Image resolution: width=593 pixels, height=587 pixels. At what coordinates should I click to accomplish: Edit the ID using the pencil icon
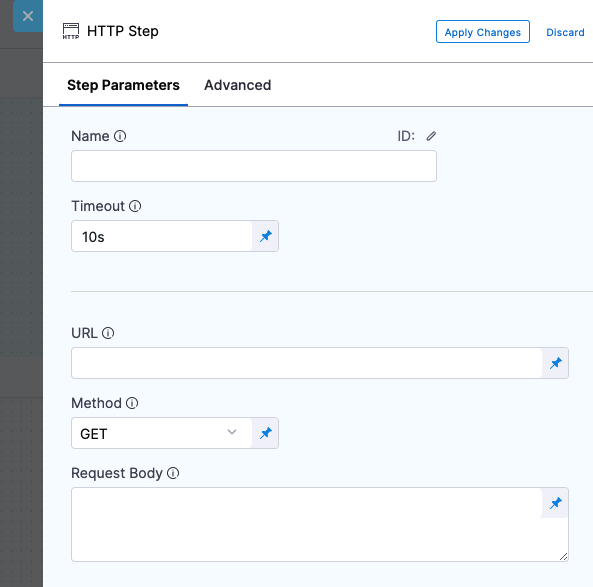click(x=431, y=136)
